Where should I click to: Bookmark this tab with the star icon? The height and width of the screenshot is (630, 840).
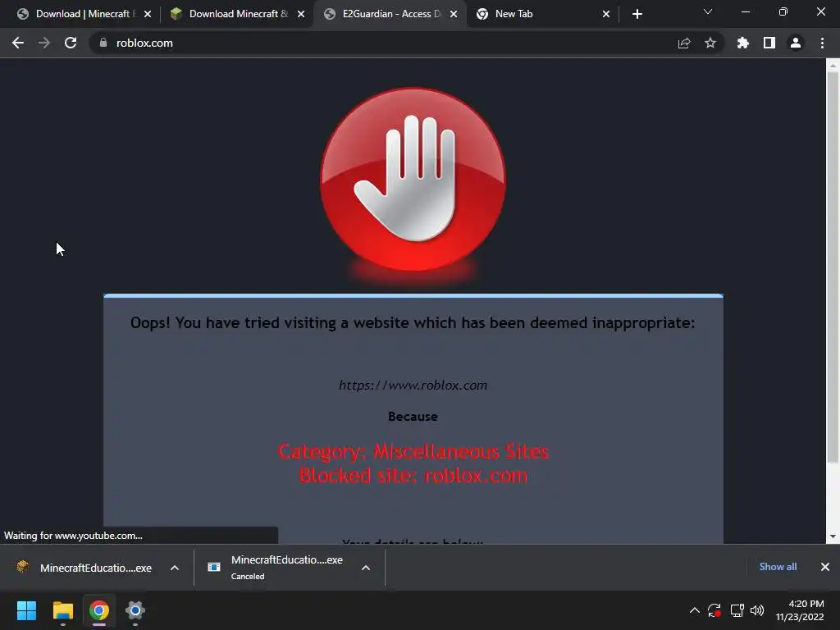pos(710,43)
